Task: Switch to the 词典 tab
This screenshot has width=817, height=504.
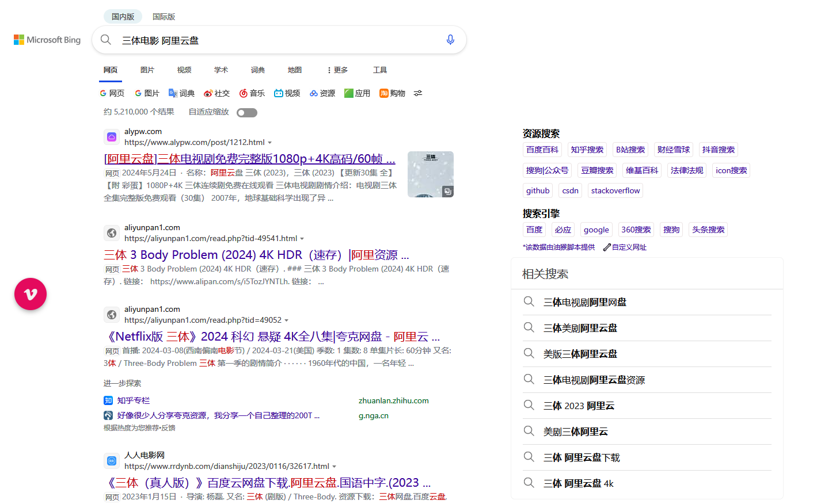Action: [258, 70]
